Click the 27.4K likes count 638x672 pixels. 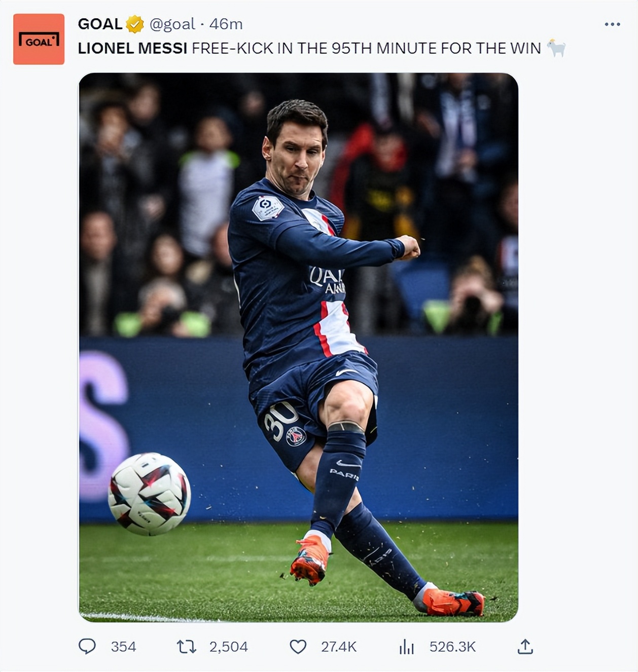(339, 647)
